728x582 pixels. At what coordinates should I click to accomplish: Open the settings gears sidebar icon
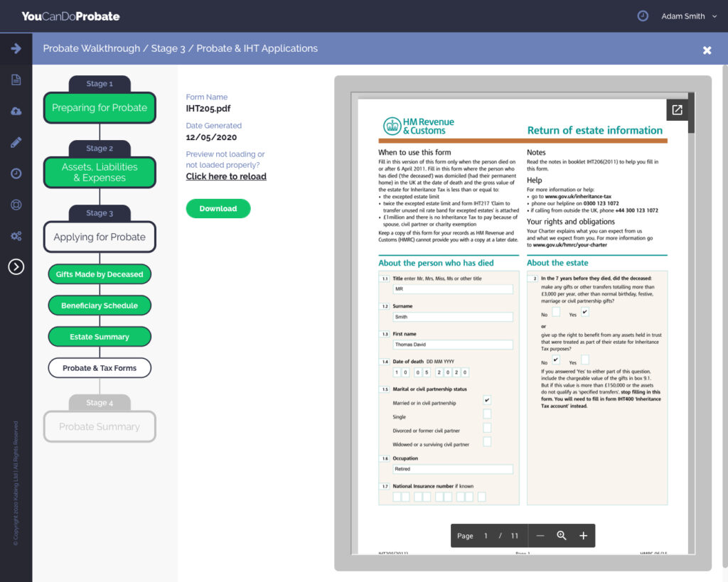(x=16, y=236)
